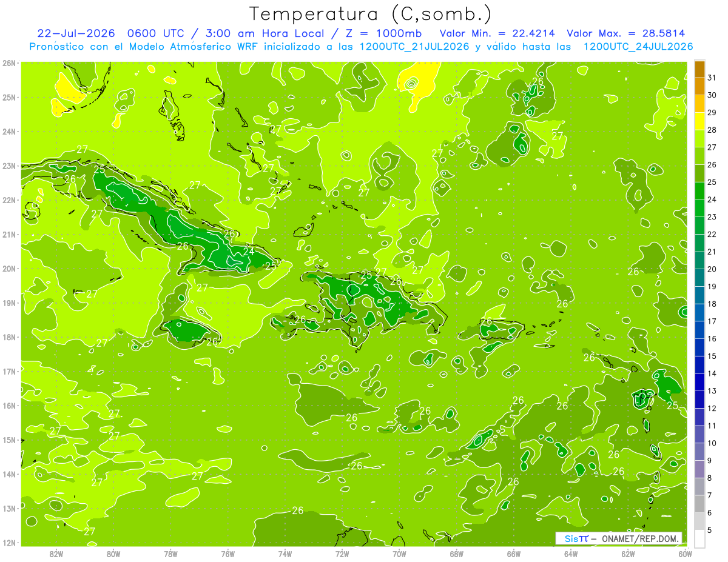
Task: Click the "31" label in the color legend
Action: [712, 78]
